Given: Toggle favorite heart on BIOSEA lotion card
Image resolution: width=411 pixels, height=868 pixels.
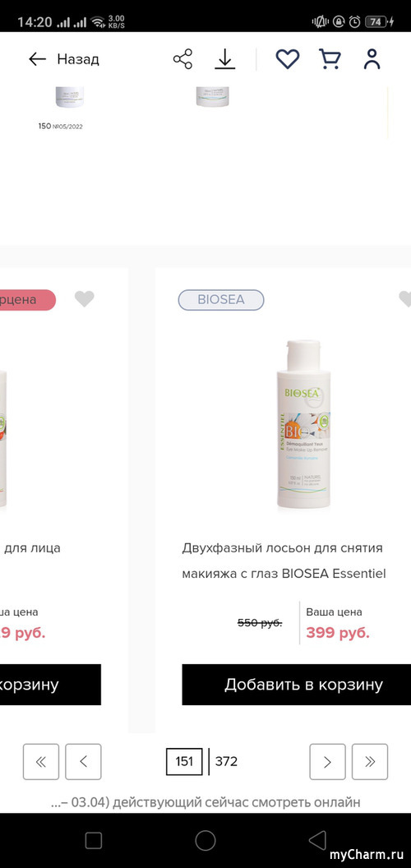Looking at the screenshot, I should pos(405,299).
